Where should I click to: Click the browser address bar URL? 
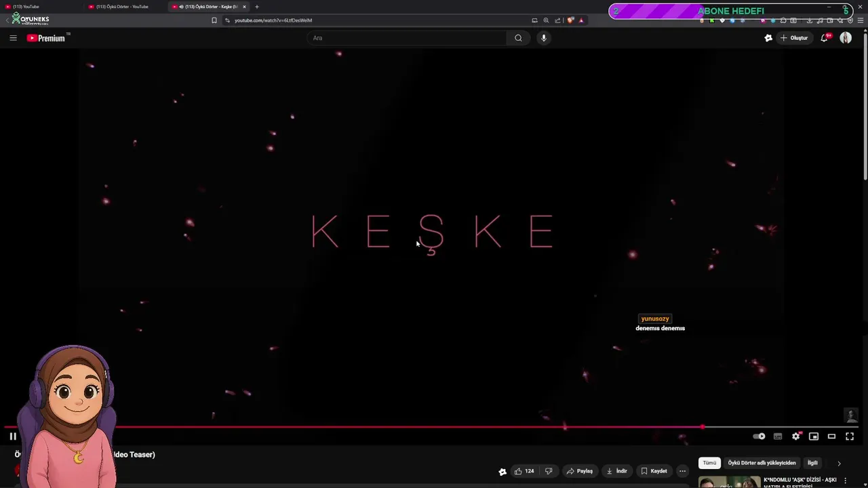click(x=273, y=20)
